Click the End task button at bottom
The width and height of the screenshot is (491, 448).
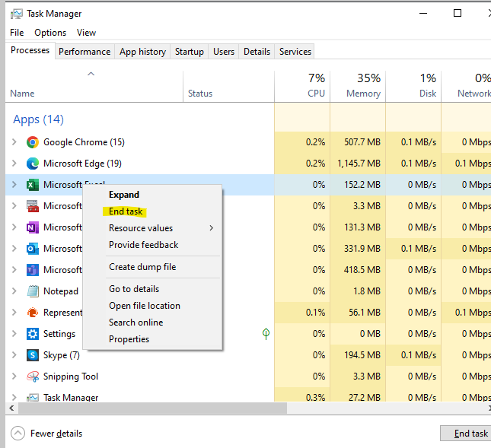click(x=467, y=434)
